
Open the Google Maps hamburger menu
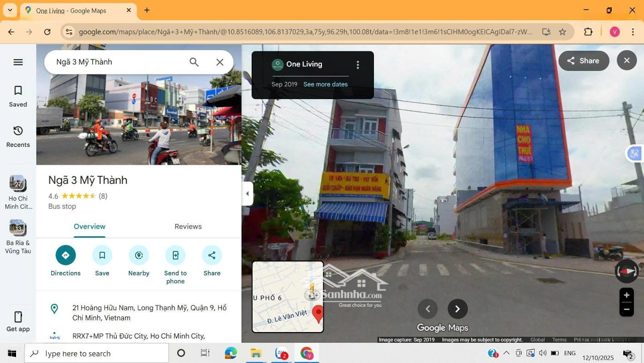click(18, 62)
